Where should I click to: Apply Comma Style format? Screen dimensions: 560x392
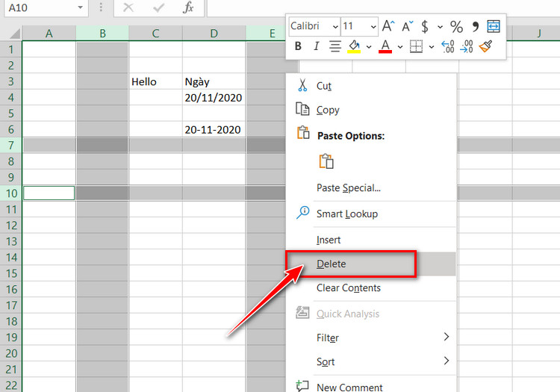[476, 26]
